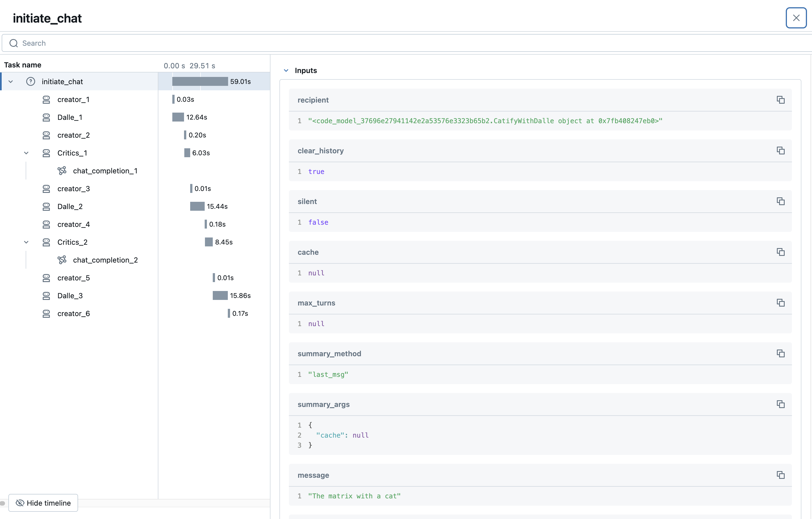The image size is (812, 519).
Task: Collapse the initiate_chat tree node
Action: 10,81
